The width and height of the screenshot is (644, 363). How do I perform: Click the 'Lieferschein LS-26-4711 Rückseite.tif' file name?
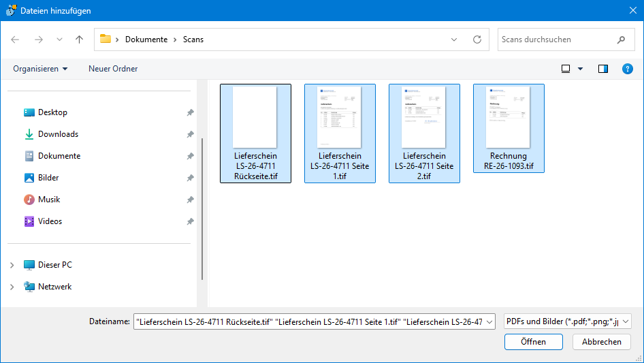tap(255, 166)
